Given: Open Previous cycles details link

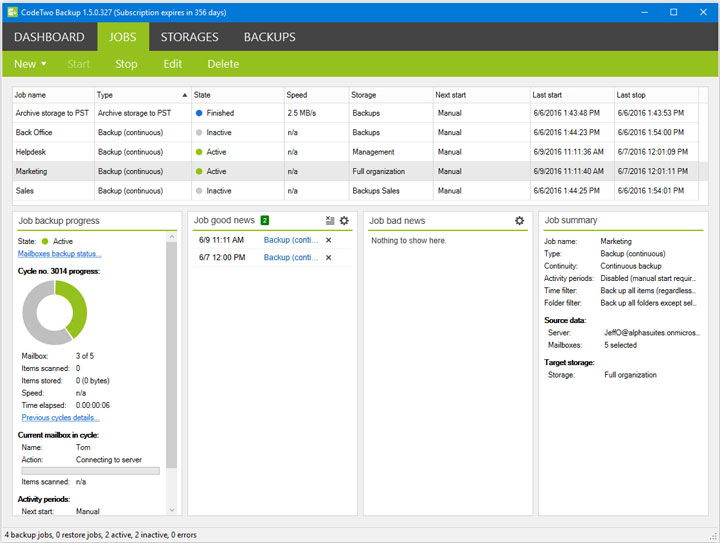Looking at the screenshot, I should coord(61,418).
